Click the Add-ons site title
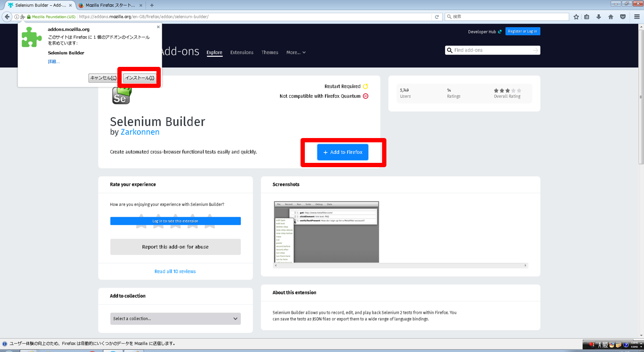 tap(179, 51)
